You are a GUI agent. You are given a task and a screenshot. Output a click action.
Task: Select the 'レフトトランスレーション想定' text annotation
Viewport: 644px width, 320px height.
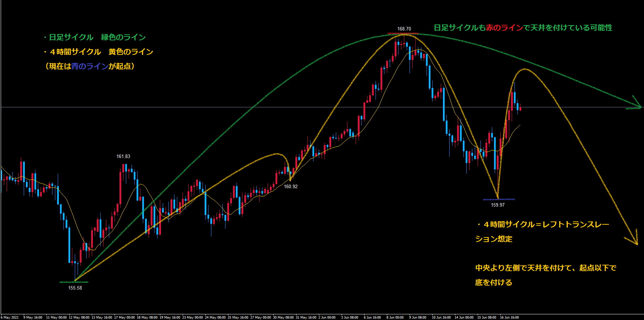(x=542, y=231)
